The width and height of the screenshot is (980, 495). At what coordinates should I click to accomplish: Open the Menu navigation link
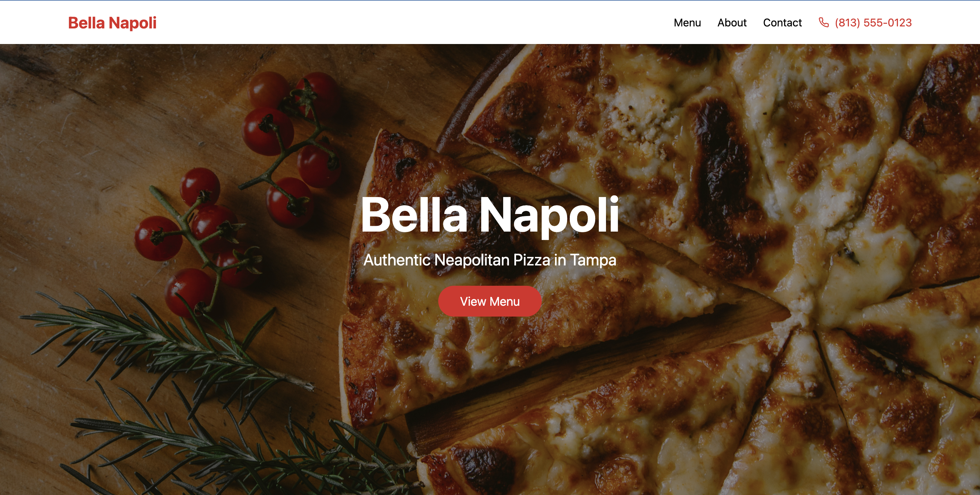click(x=687, y=23)
